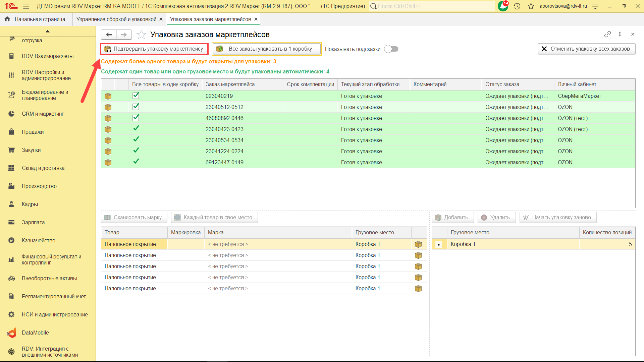Viewport: 644px width, 362px height.
Task: Click box icon for order 023040219
Action: click(108, 96)
